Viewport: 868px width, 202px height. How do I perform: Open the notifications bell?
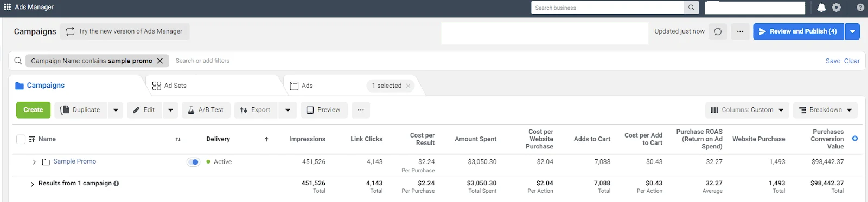click(821, 8)
